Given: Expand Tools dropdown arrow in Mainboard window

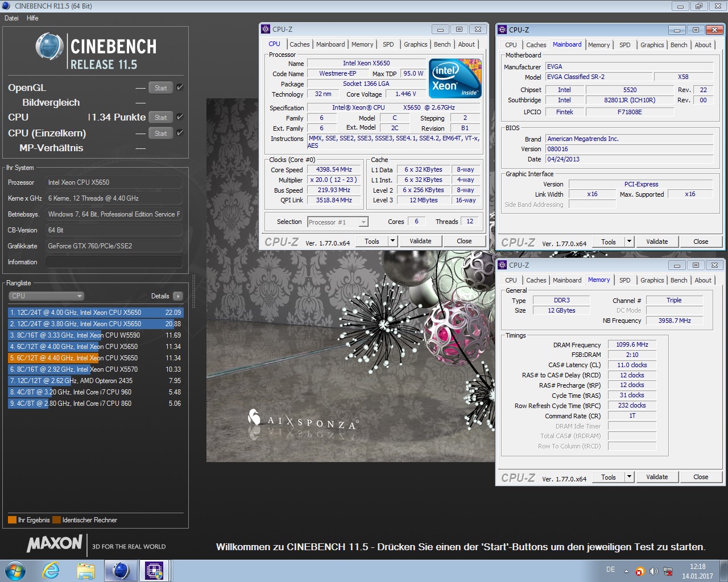Looking at the screenshot, I should pyautogui.click(x=629, y=242).
